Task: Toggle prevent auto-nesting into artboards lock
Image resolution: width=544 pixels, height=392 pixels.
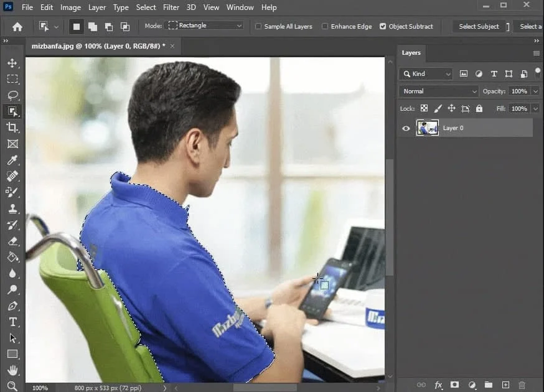Action: tap(465, 108)
